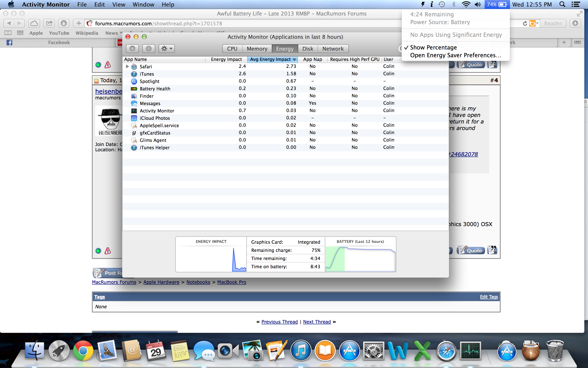Click the Quit Process toolbar icon
Viewport: 588px width, 368px height.
(x=132, y=49)
